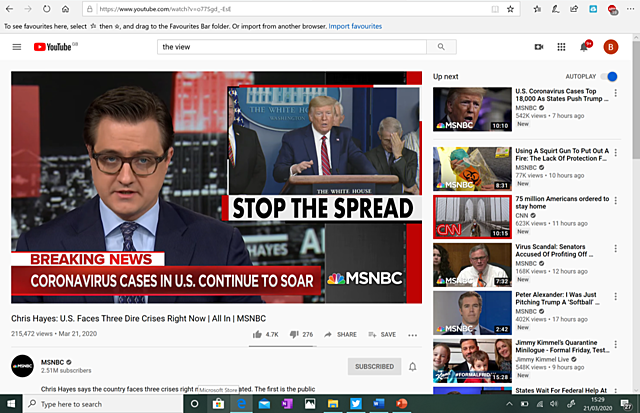Click the taskbar search box

(103, 404)
